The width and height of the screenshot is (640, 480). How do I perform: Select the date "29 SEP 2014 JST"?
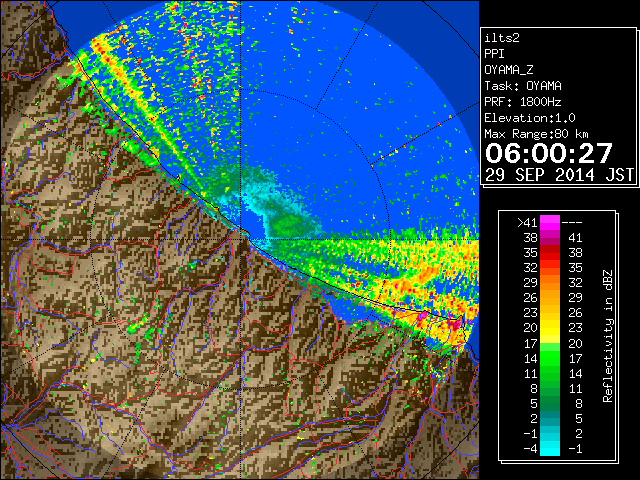560,175
